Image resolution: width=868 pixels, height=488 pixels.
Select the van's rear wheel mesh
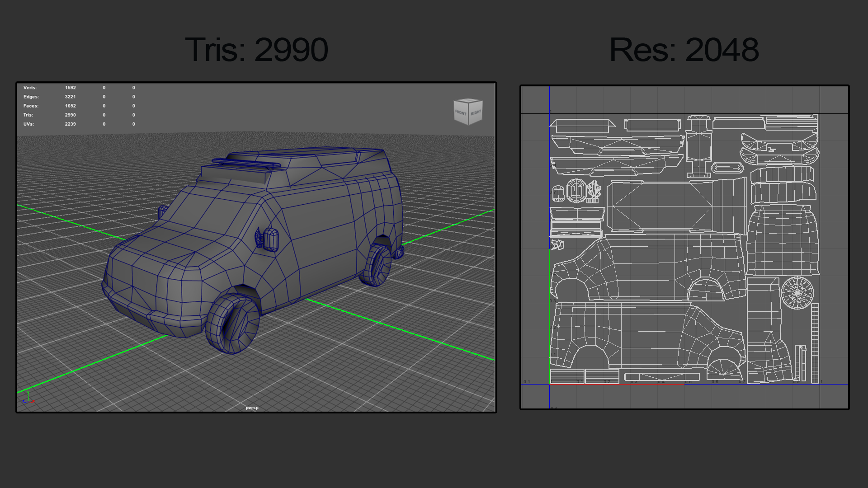[x=376, y=265]
